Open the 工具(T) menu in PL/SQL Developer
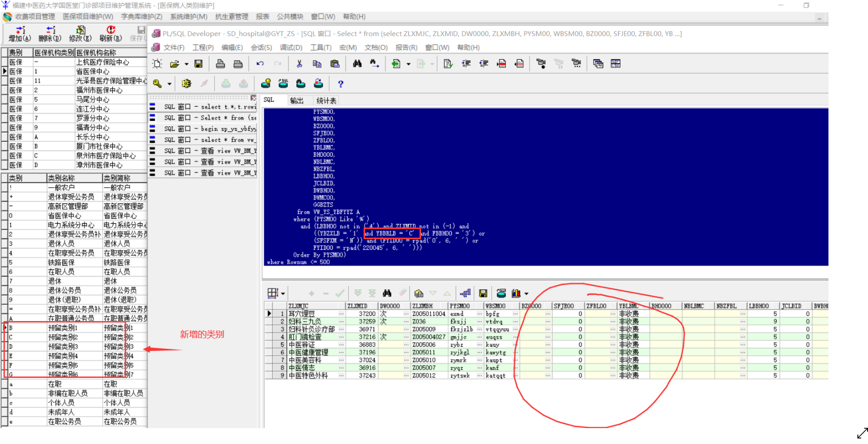This screenshot has height=444, width=868. [x=321, y=47]
